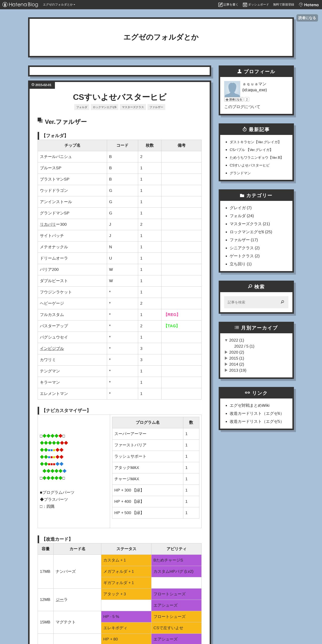Select the ファルザー tag under title
The image size is (322, 644).
156,107
